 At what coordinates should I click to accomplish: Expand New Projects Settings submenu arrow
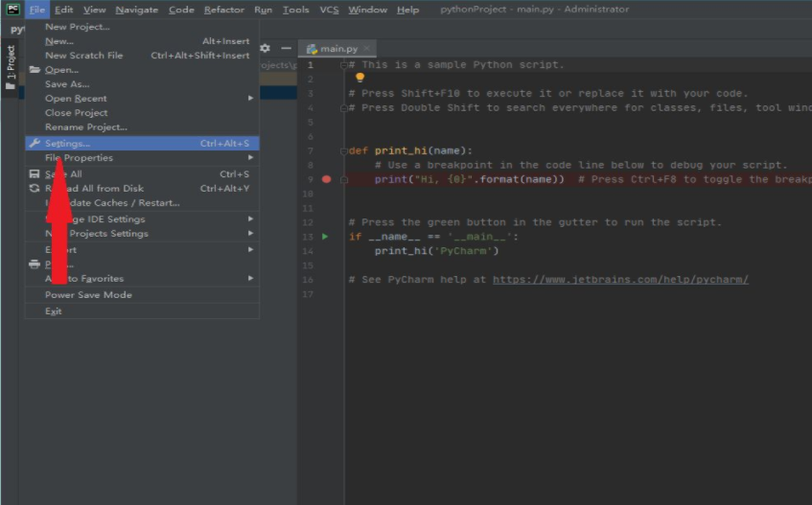coord(250,234)
